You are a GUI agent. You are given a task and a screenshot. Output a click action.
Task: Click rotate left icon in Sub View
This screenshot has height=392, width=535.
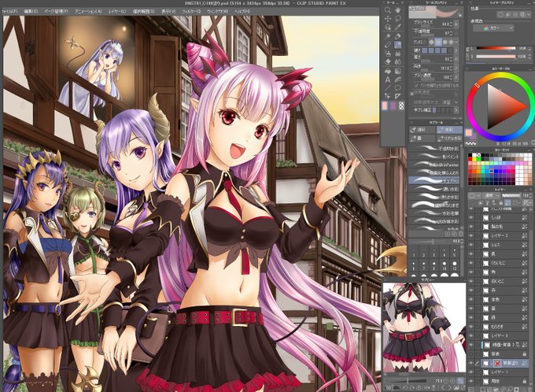point(404,388)
